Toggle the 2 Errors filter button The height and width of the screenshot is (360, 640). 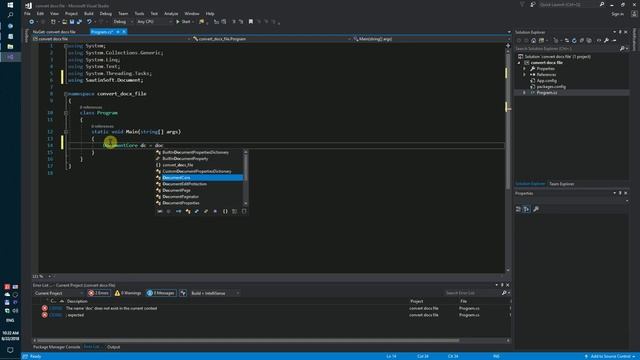point(98,293)
